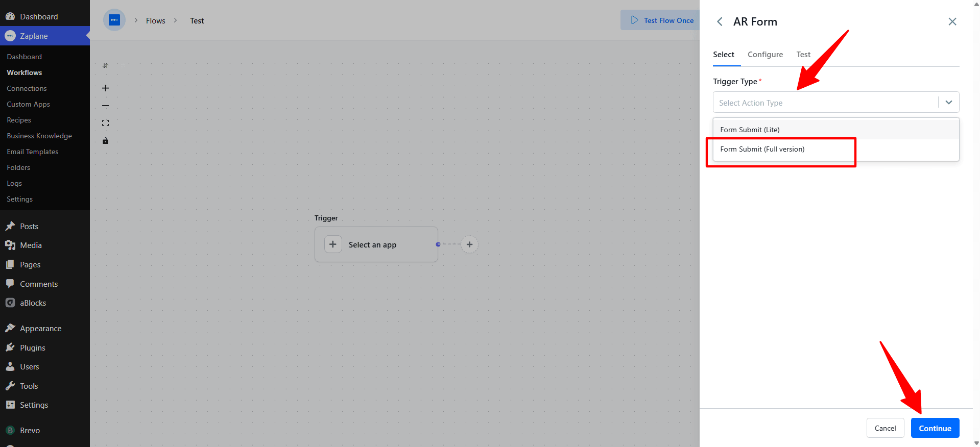Zoom in the flow canvas

pos(105,88)
